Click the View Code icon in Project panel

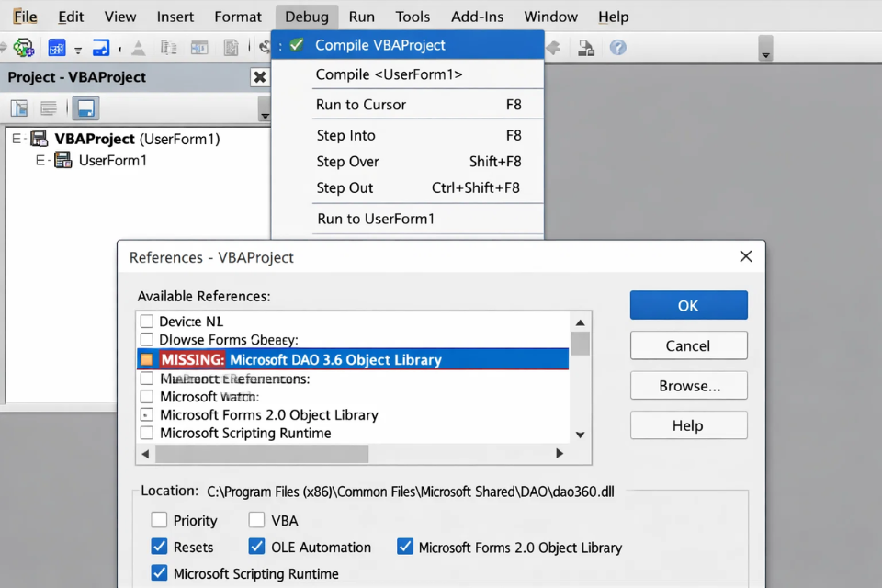19,108
